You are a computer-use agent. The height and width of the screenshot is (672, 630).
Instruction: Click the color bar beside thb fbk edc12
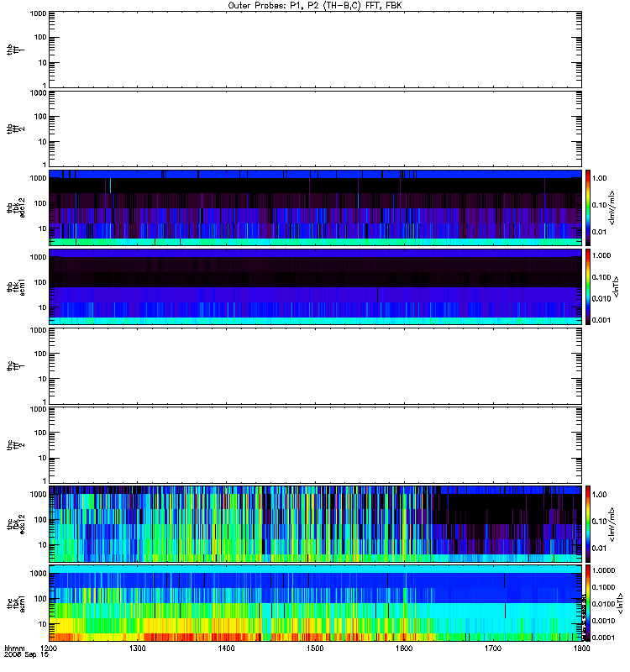(588, 207)
